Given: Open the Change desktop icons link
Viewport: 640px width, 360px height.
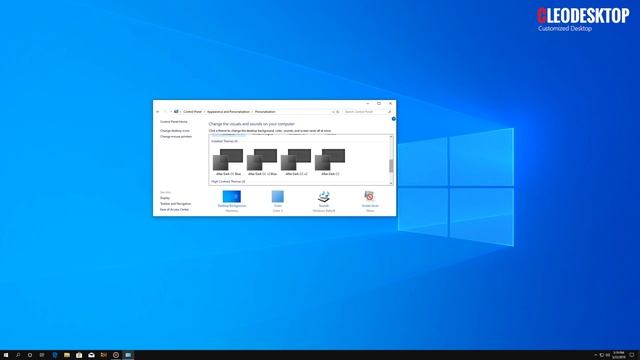Looking at the screenshot, I should pyautogui.click(x=175, y=131).
